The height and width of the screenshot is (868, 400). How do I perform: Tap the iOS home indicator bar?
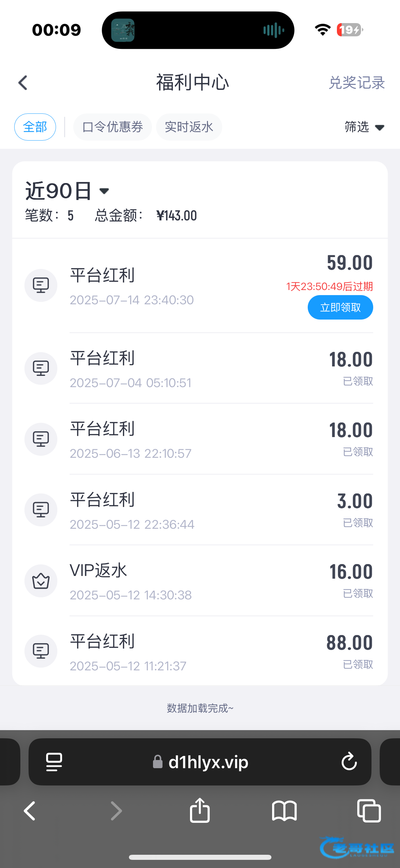point(200,857)
